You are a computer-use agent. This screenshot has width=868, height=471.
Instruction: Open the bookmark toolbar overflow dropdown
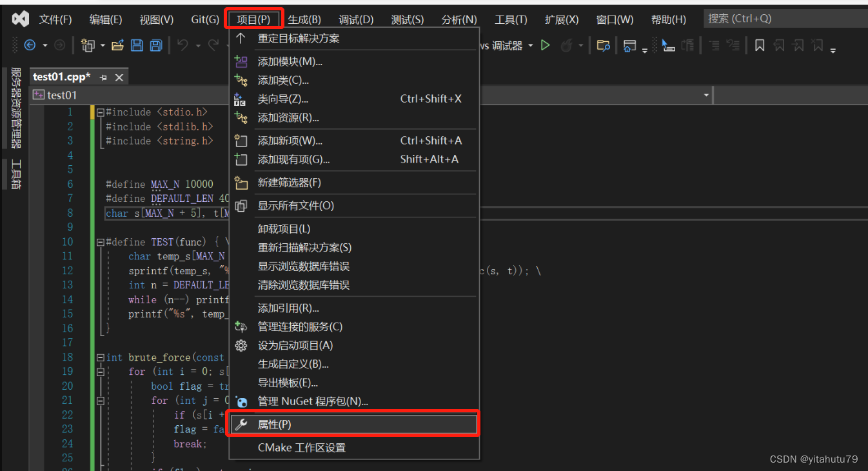coord(833,49)
